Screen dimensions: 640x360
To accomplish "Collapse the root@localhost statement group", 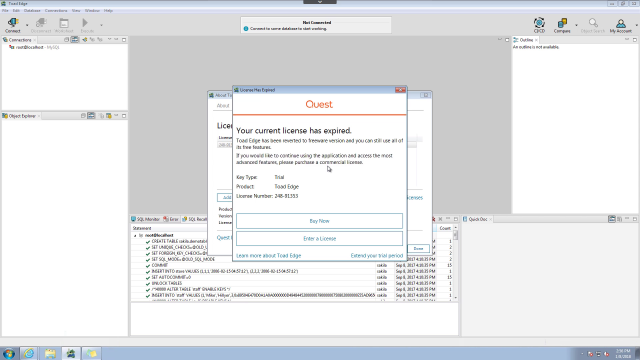I will [135, 236].
